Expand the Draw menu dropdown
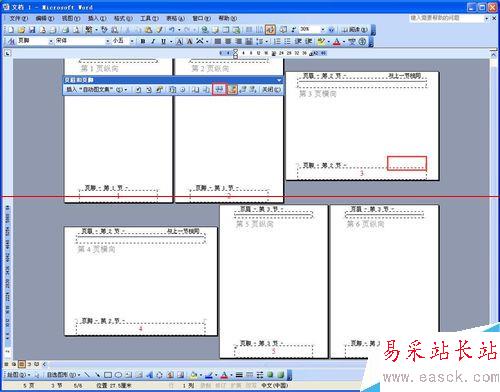500x392 pixels. (x=18, y=375)
